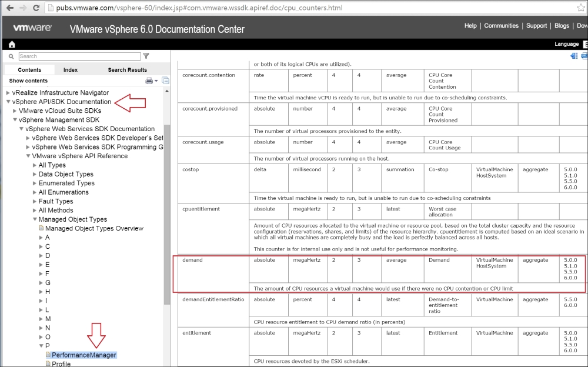Click the 'demandEntitlementRatio' counter name
The image size is (588, 367).
pyautogui.click(x=213, y=299)
